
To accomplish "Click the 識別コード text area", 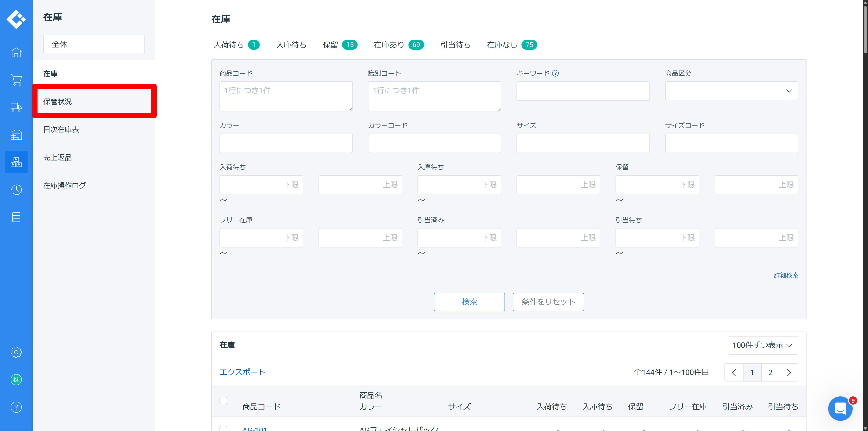I will pyautogui.click(x=434, y=96).
